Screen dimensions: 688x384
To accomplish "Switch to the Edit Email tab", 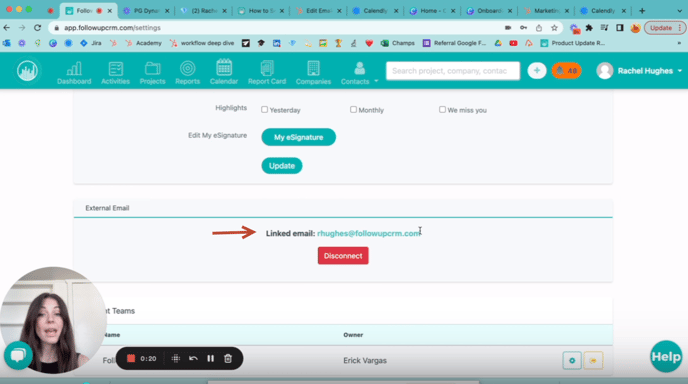I will (x=319, y=11).
